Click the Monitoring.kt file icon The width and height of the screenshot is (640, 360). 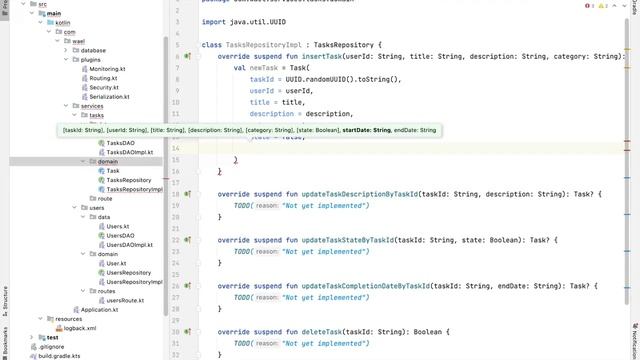click(x=84, y=69)
